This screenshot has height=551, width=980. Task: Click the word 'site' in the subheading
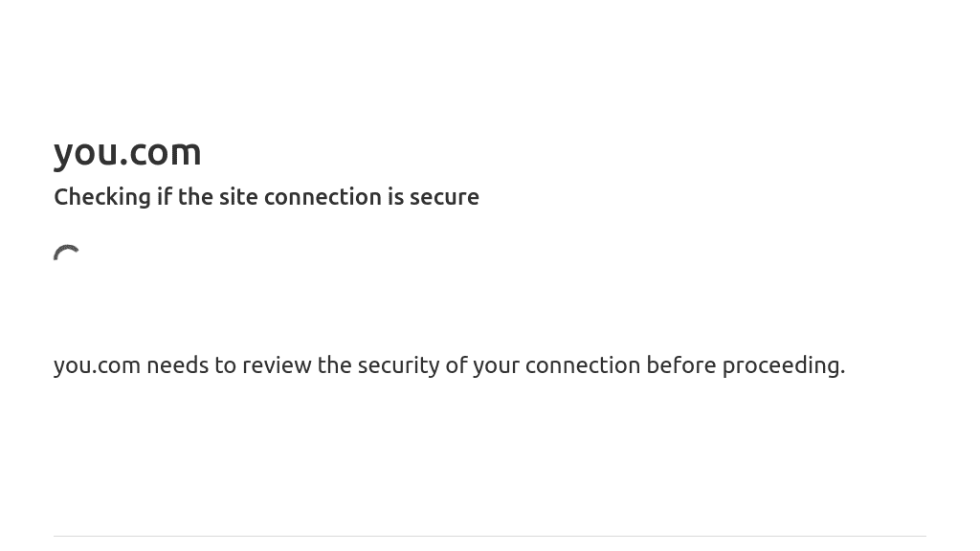coord(238,197)
